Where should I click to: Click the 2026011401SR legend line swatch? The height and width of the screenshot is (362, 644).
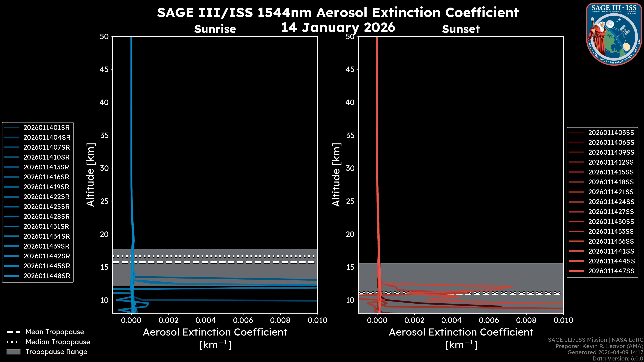pos(12,128)
